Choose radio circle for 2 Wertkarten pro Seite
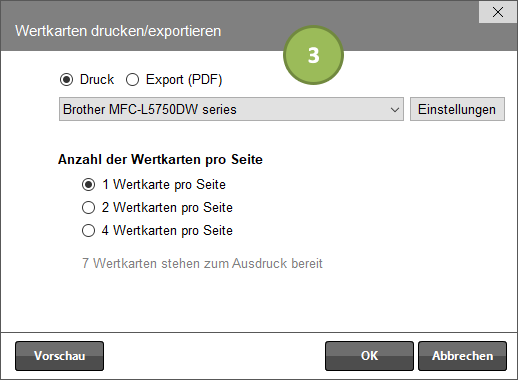 click(88, 207)
